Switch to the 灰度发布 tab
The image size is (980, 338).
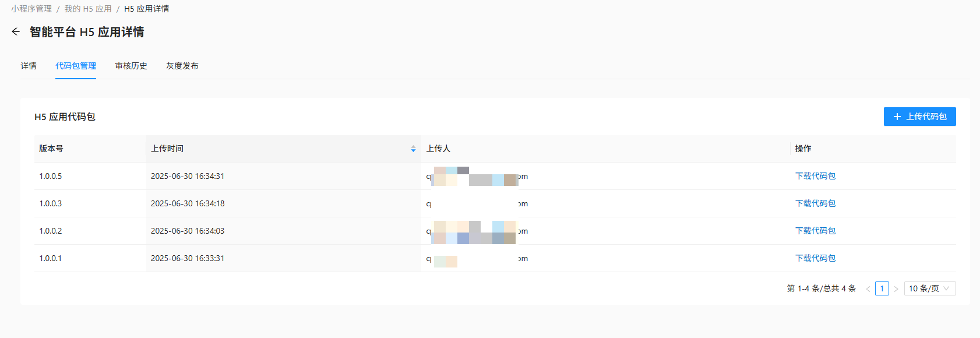182,66
